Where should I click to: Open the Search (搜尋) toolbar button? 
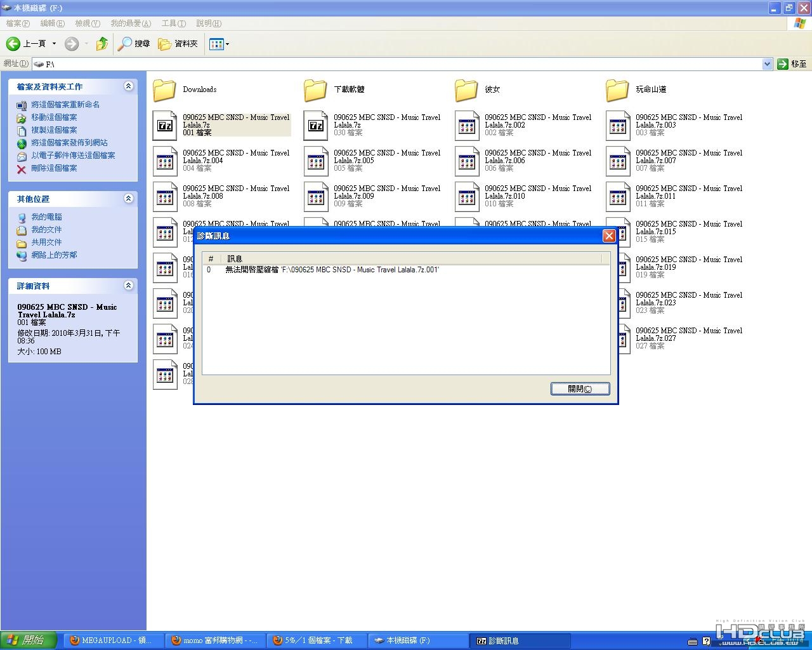coord(134,44)
